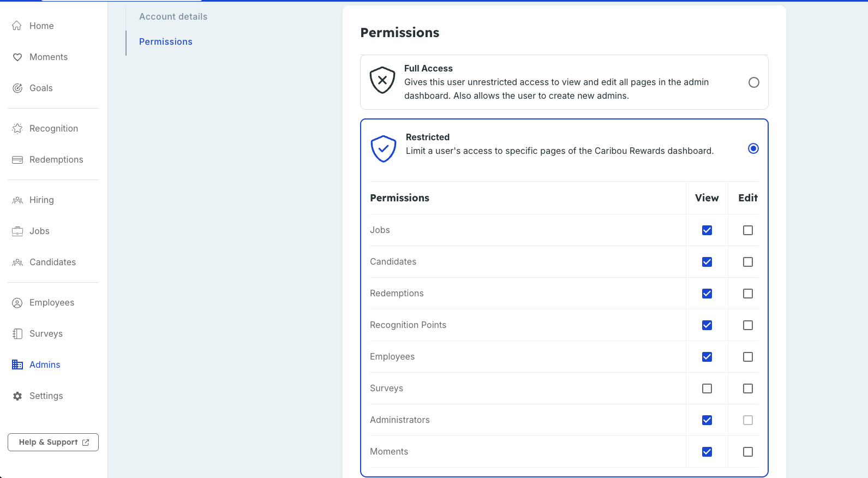
Task: Uncheck View permission for Candidates
Action: pyautogui.click(x=707, y=262)
